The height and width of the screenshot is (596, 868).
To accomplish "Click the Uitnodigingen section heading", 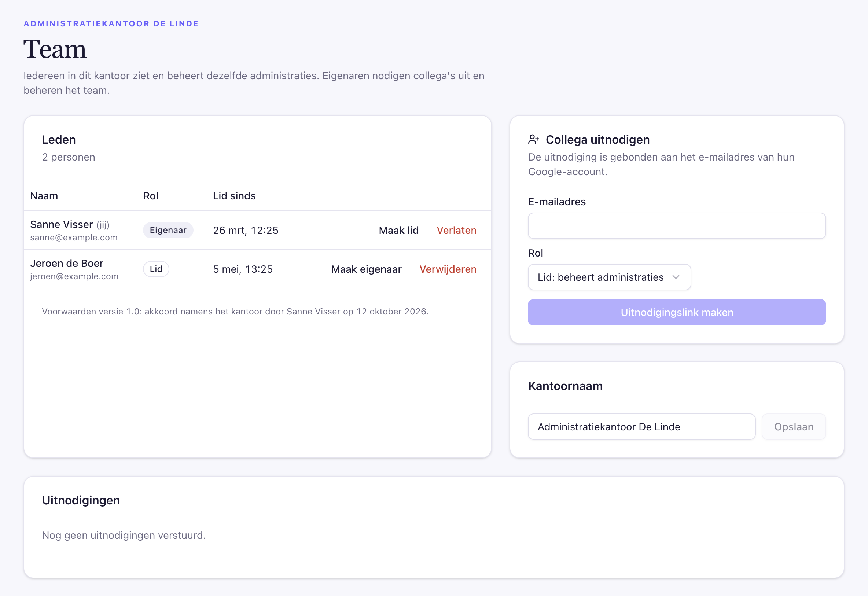I will (81, 500).
